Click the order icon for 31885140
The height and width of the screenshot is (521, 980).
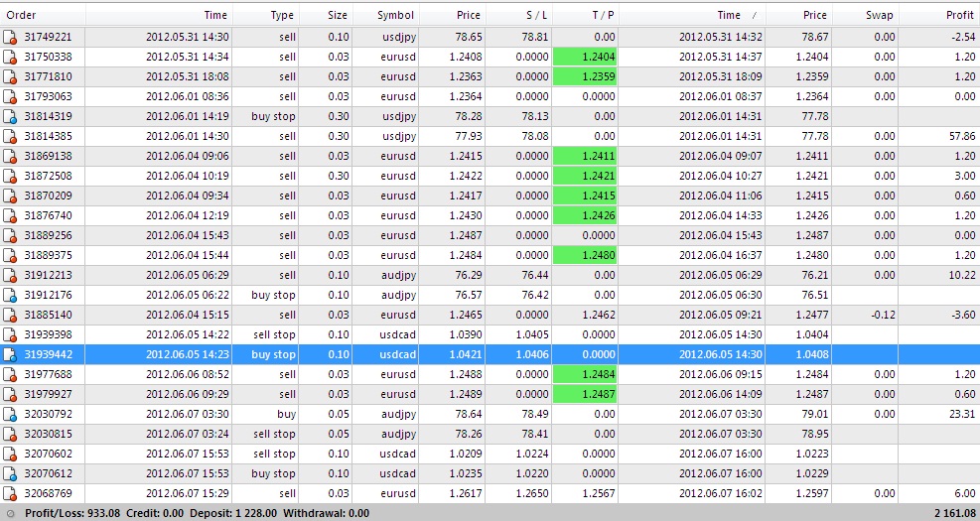click(10, 316)
